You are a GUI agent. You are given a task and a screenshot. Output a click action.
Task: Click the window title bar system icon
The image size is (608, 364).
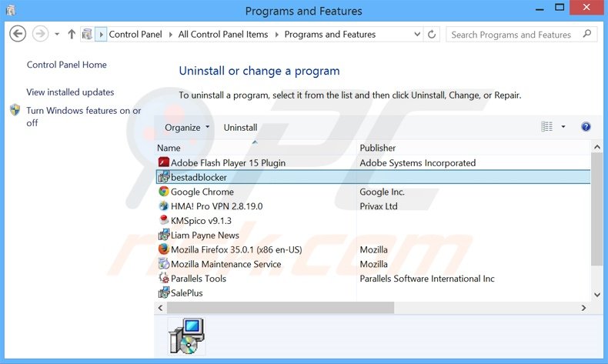click(11, 11)
